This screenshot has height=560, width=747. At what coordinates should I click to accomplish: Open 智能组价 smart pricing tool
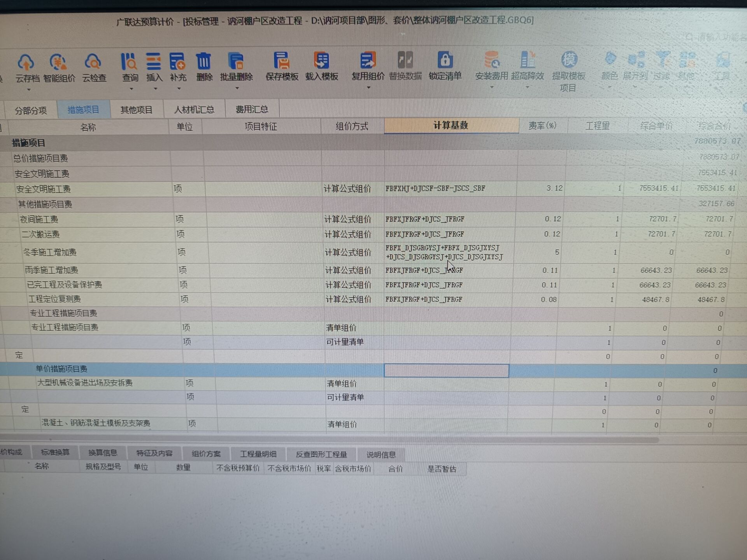[58, 62]
